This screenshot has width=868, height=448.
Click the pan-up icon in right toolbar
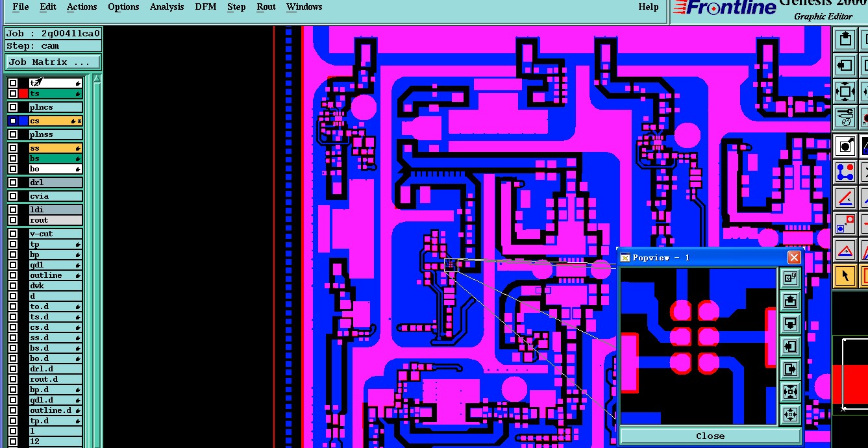coord(845,40)
